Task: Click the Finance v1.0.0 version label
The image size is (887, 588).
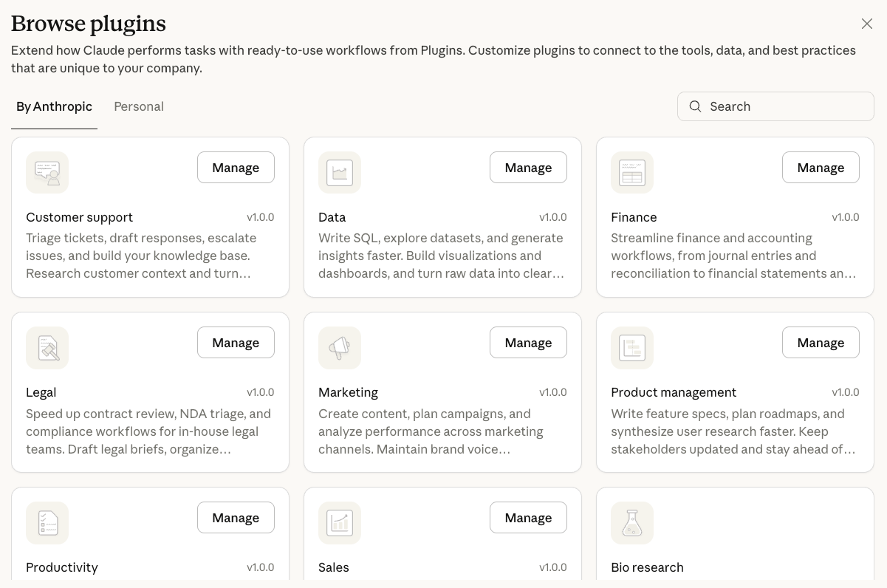Action: click(846, 217)
